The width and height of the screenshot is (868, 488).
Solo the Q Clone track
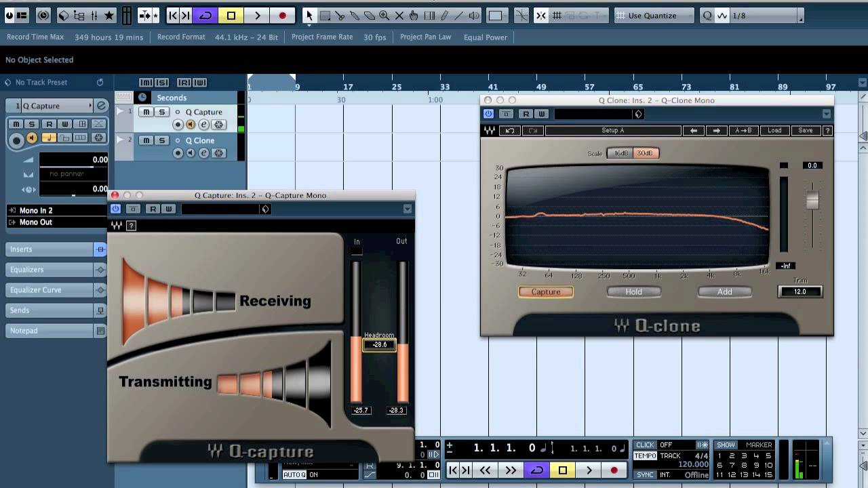(x=161, y=140)
